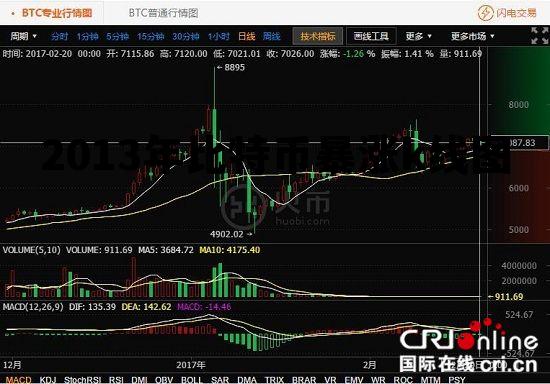Click the MACD indicator tab
This screenshot has height=384, width=550.
point(19,380)
